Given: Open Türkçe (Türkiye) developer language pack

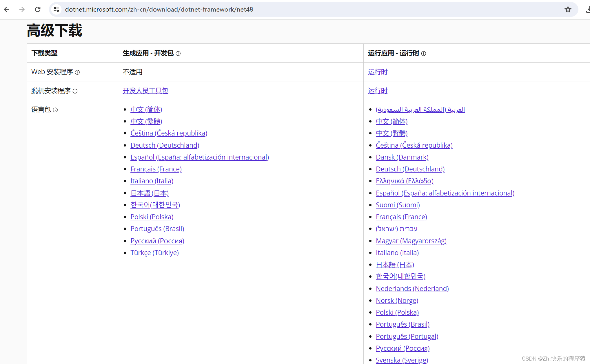Looking at the screenshot, I should pos(154,253).
